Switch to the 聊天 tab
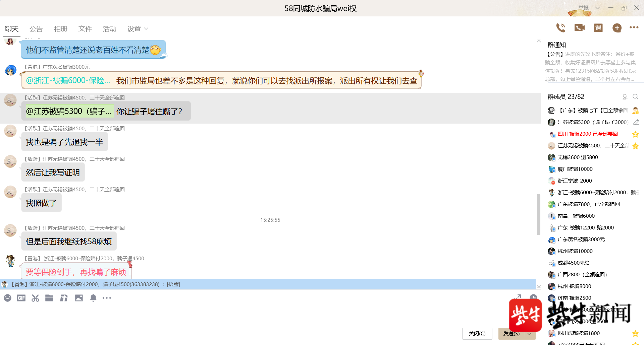 (12, 29)
